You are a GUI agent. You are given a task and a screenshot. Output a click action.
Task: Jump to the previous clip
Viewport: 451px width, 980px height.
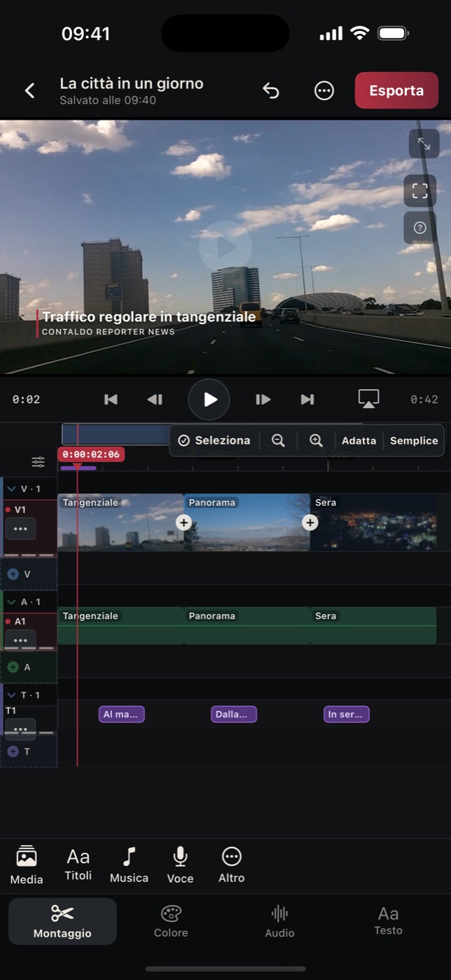[111, 399]
